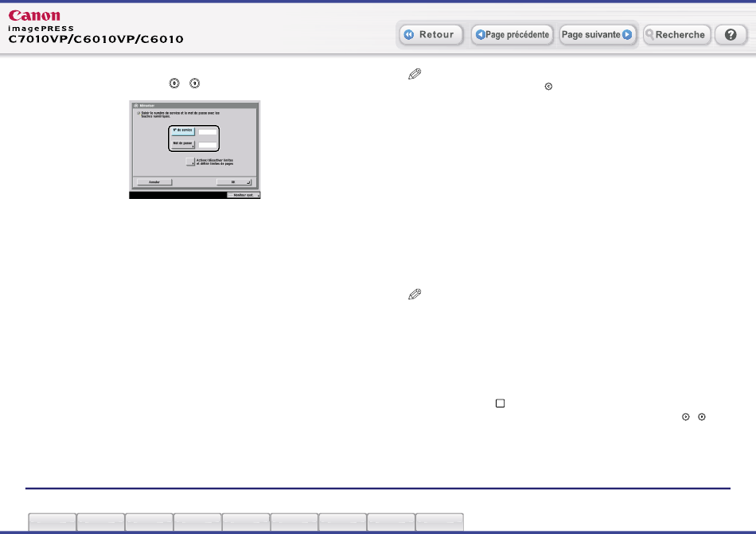
Task: Click the lower pencil note icon
Action: click(x=415, y=294)
